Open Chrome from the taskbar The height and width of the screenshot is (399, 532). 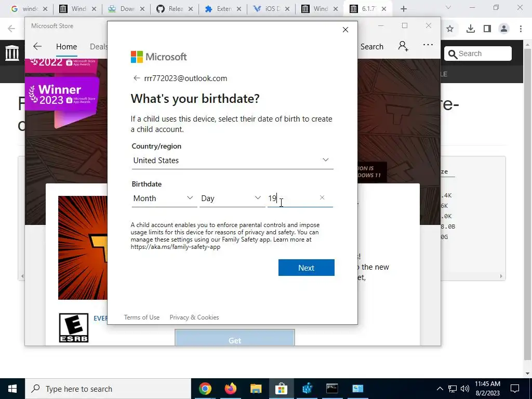coord(205,389)
